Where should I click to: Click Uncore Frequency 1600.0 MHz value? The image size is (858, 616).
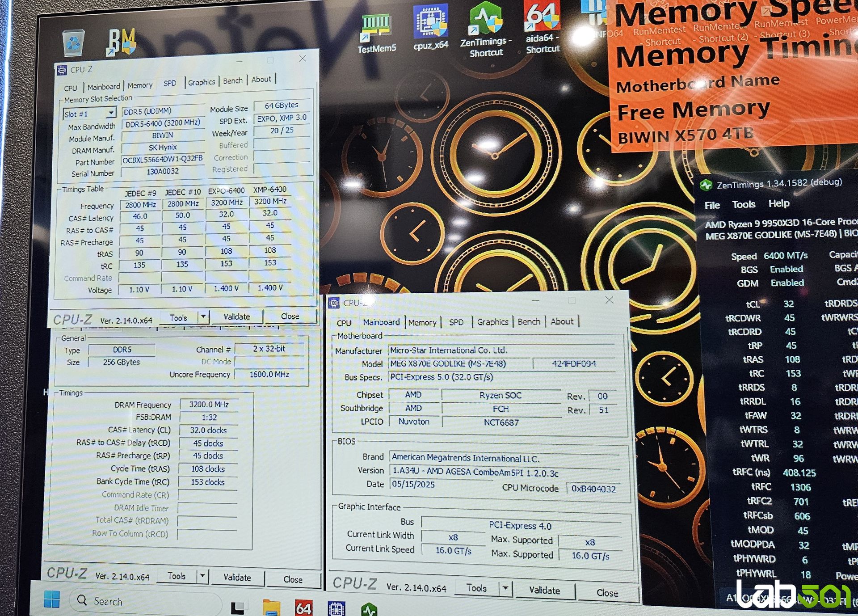[269, 375]
